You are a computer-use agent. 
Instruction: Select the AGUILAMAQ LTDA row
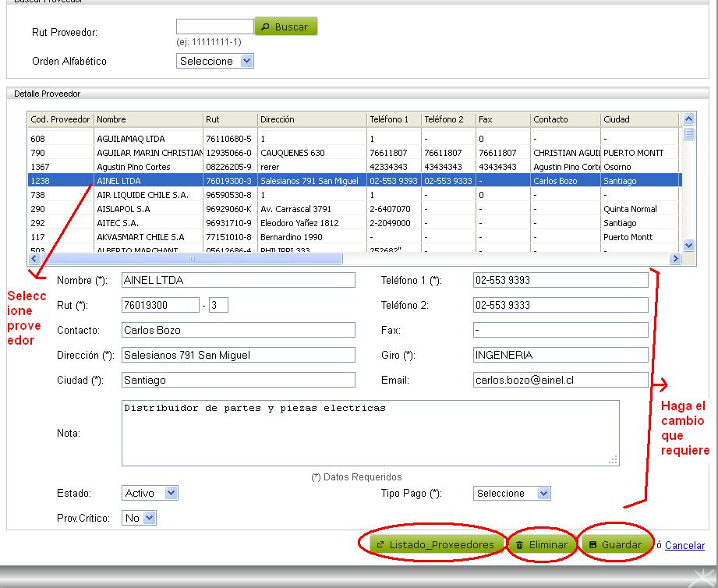355,139
